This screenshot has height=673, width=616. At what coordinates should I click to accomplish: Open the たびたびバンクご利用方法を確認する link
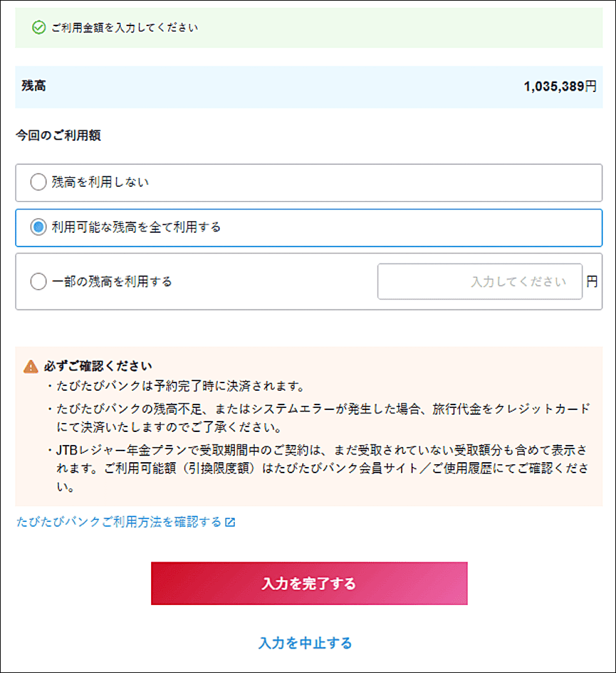[x=119, y=522]
